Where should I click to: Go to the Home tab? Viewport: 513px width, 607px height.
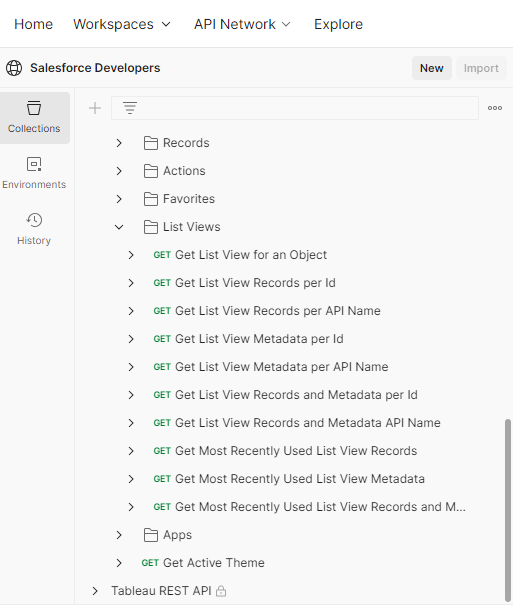(33, 24)
